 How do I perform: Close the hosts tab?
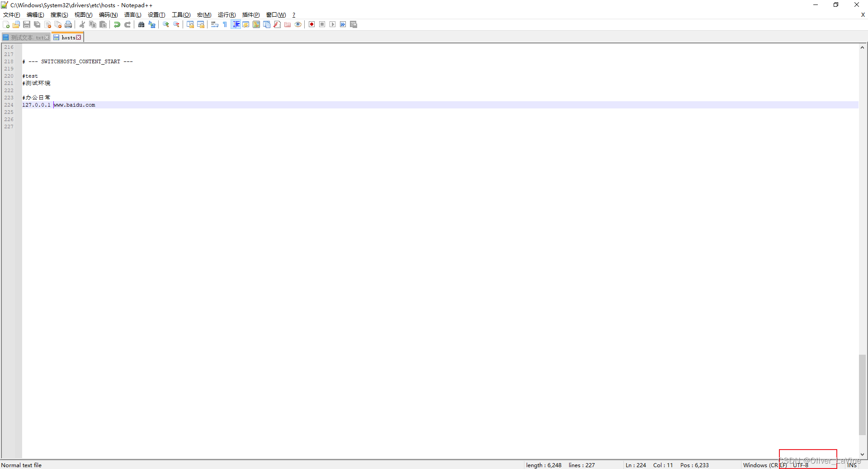point(79,37)
